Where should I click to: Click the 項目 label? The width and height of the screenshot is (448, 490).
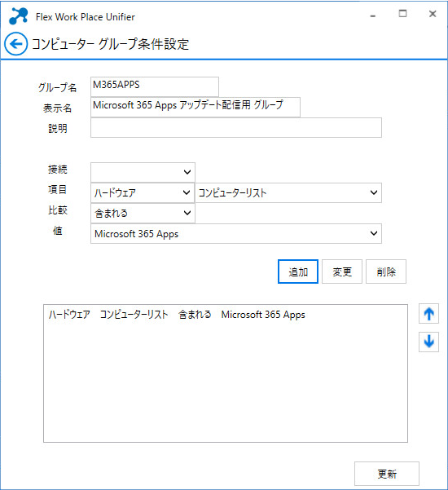[x=58, y=189]
